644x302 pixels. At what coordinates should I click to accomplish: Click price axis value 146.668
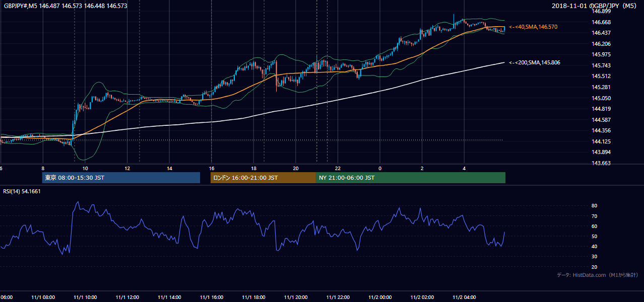click(601, 22)
